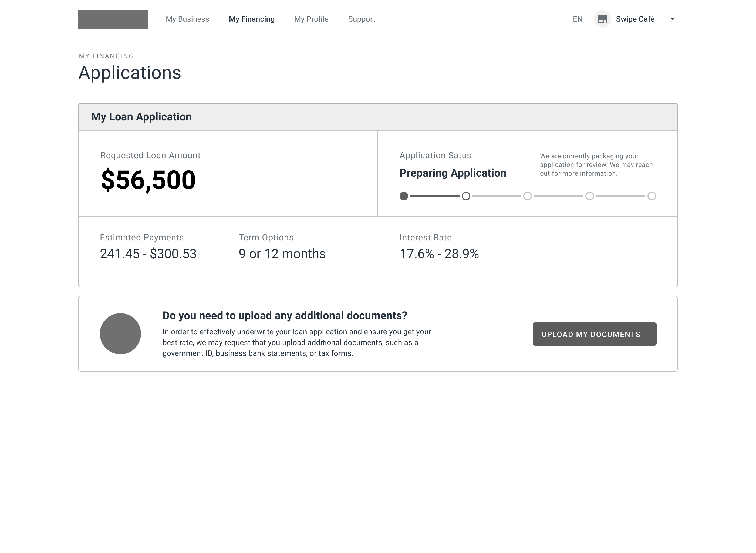
Task: Click the 9 or 12 months term options
Action: 282,254
